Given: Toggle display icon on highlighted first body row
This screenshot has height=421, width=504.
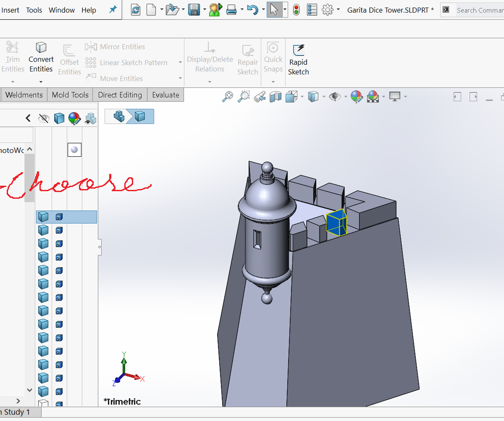Looking at the screenshot, I should click(59, 217).
